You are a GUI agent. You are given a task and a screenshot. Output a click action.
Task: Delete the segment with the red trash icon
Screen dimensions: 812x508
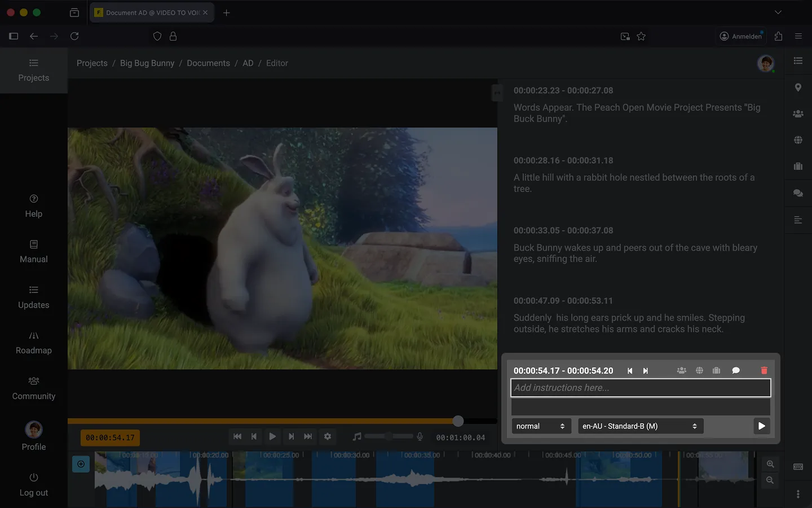764,371
